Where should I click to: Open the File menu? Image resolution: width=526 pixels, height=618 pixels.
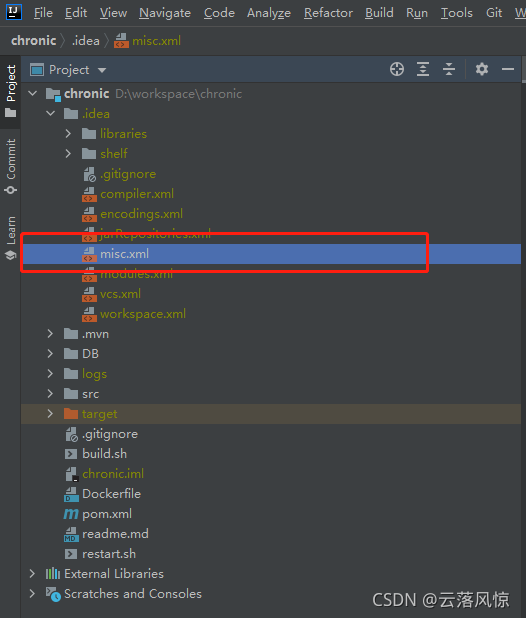click(43, 13)
